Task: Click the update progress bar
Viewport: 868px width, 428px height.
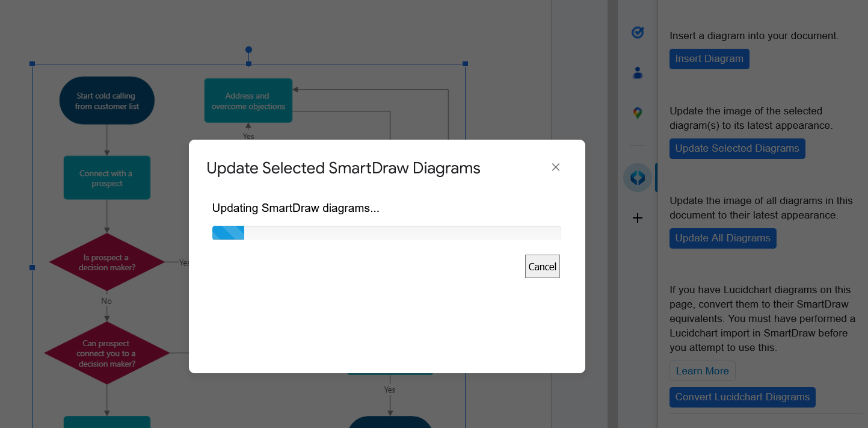Action: (x=386, y=232)
